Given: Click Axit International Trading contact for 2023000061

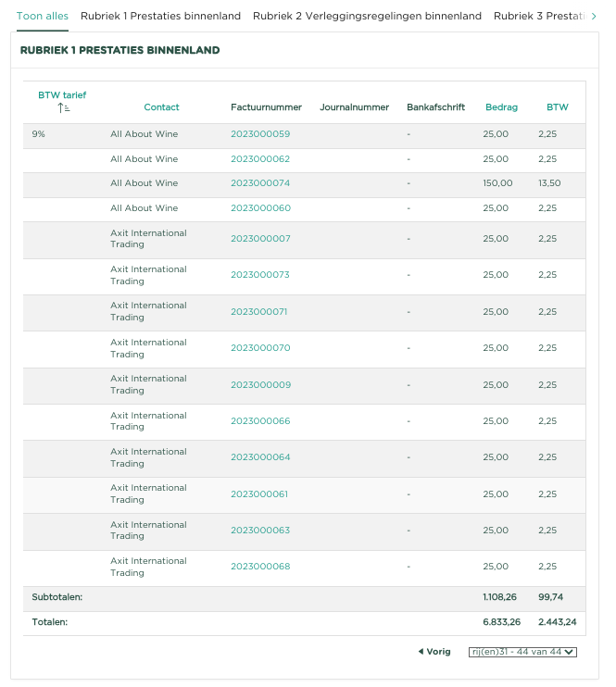Looking at the screenshot, I should 148,493.
